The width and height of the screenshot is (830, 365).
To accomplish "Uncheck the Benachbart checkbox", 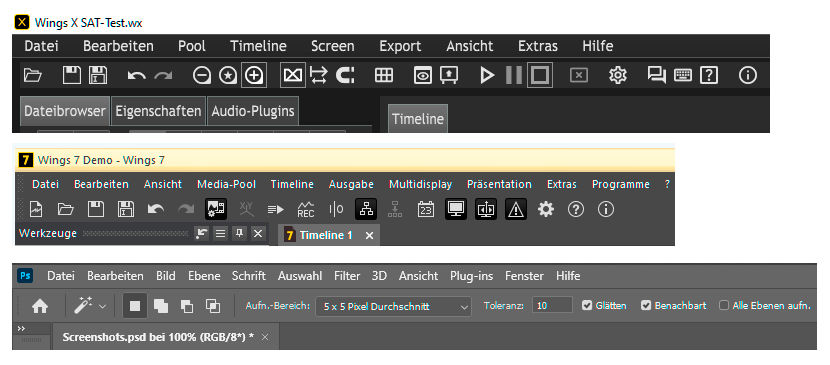I will coord(646,305).
